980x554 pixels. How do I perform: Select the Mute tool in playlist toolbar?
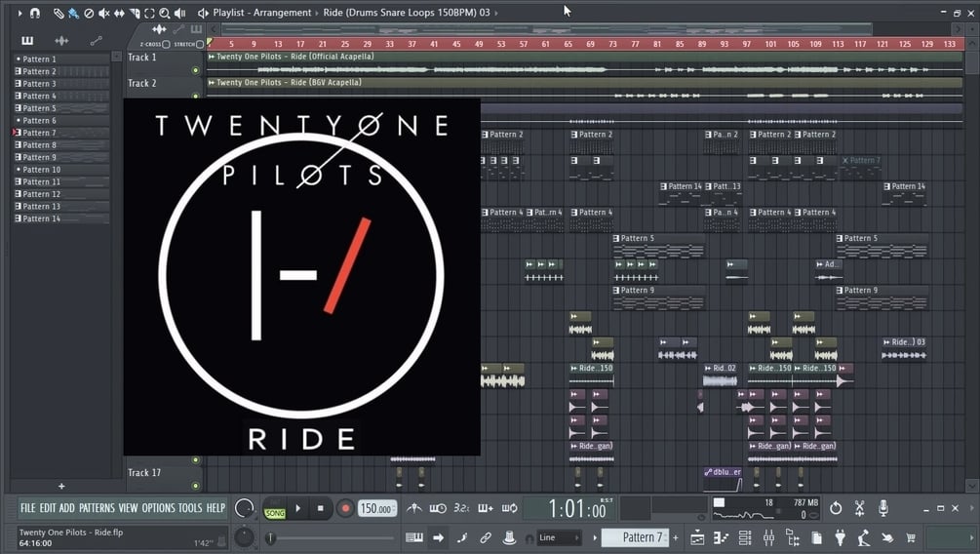point(103,13)
